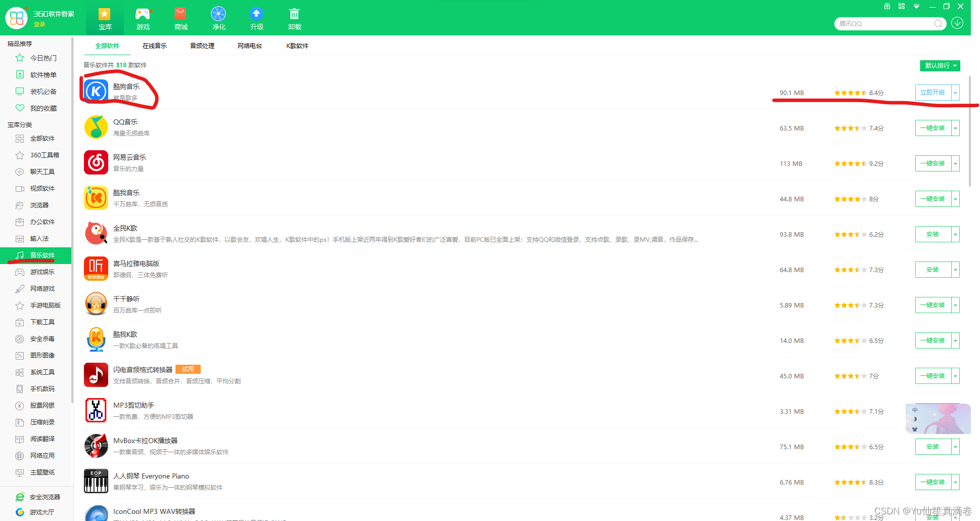Click the 酷狗音乐 app icon
The width and height of the screenshot is (980, 521).
96,92
